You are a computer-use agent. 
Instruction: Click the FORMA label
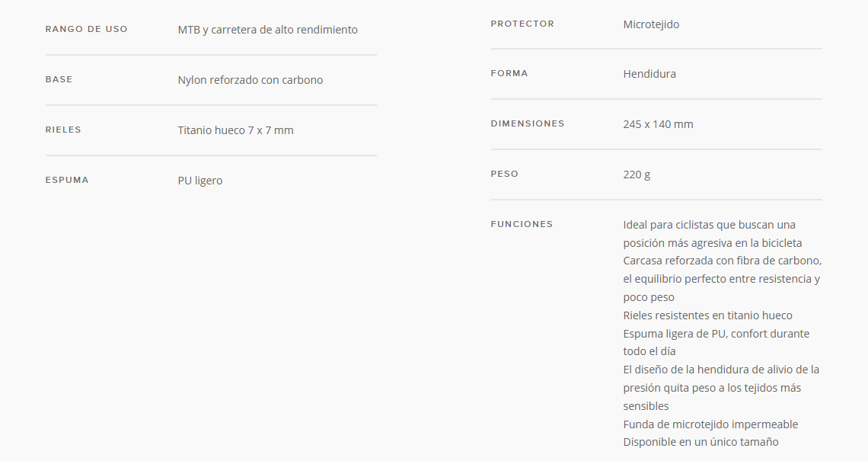[x=509, y=73]
